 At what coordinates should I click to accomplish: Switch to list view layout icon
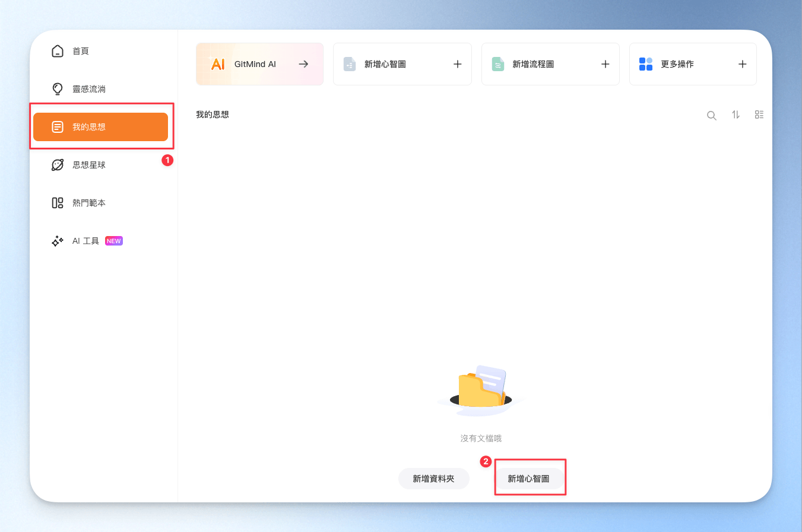pyautogui.click(x=759, y=114)
